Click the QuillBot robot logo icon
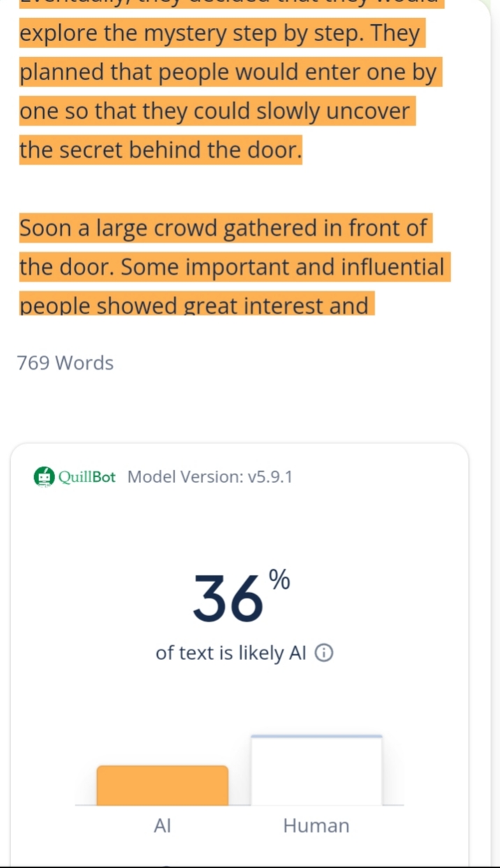The width and height of the screenshot is (500, 868). 44,477
